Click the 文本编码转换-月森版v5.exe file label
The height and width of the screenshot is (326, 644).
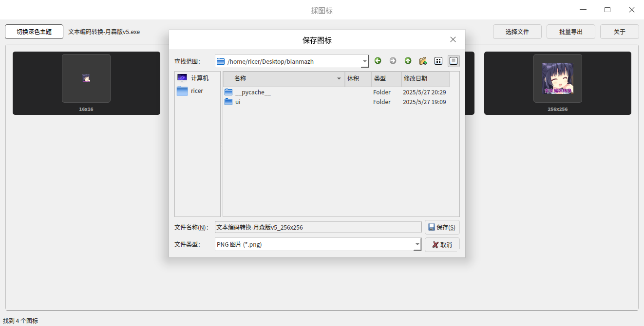[104, 32]
